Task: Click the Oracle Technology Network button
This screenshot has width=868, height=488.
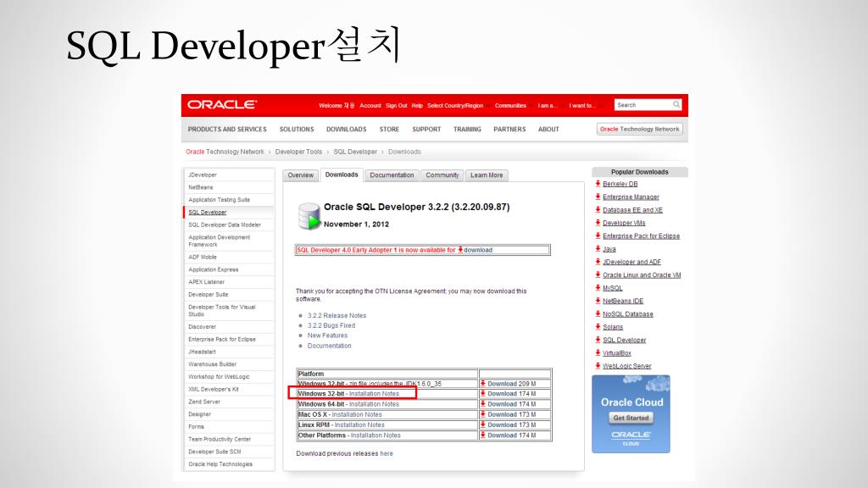Action: (640, 129)
